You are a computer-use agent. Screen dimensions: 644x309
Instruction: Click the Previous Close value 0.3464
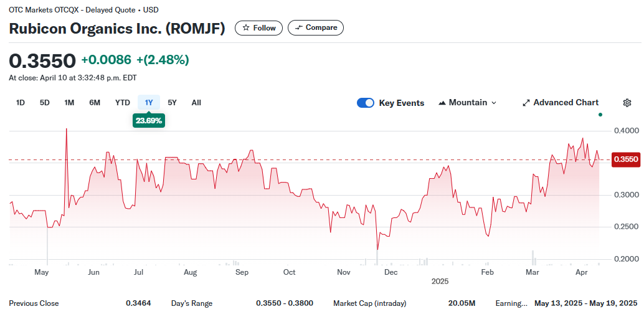[138, 303]
